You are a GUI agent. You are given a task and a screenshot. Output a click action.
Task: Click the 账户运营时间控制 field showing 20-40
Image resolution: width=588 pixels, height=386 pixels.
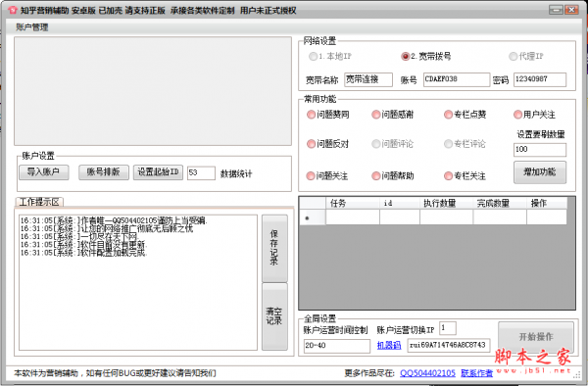point(337,346)
